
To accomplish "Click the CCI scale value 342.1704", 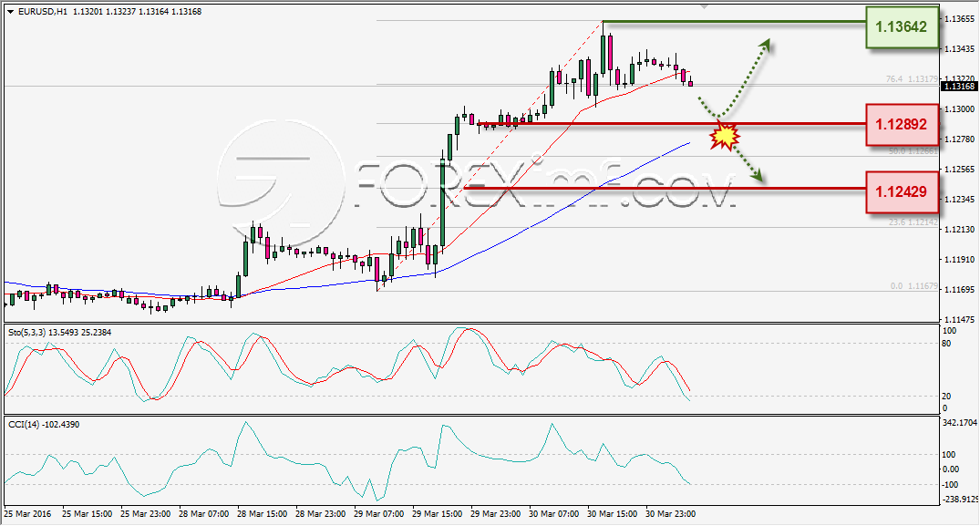I will [959, 423].
